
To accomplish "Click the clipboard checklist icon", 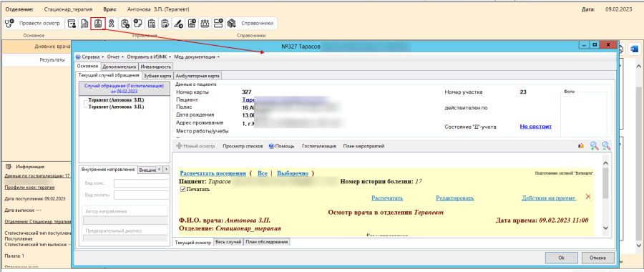I will (x=152, y=24).
